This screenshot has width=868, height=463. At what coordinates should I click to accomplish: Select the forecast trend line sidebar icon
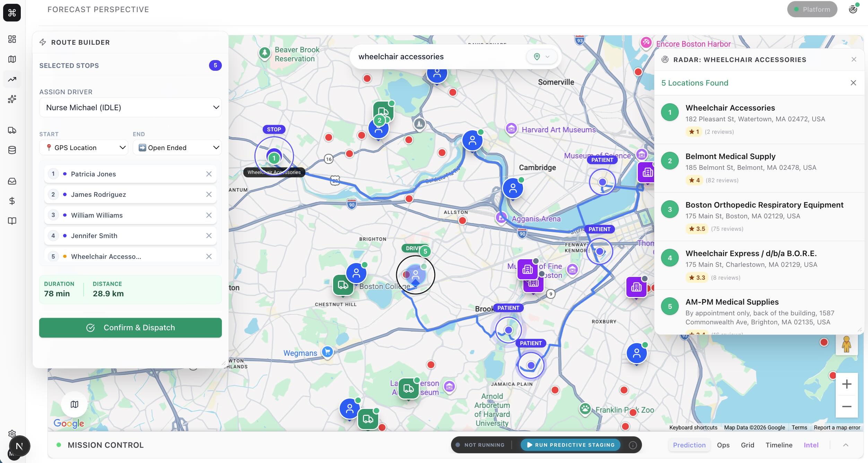(x=12, y=79)
